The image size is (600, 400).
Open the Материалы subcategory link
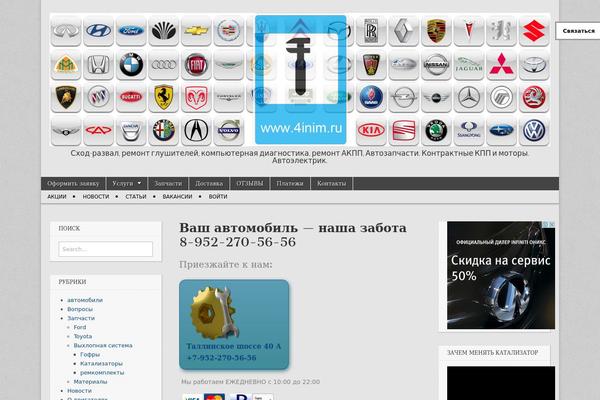pyautogui.click(x=90, y=382)
